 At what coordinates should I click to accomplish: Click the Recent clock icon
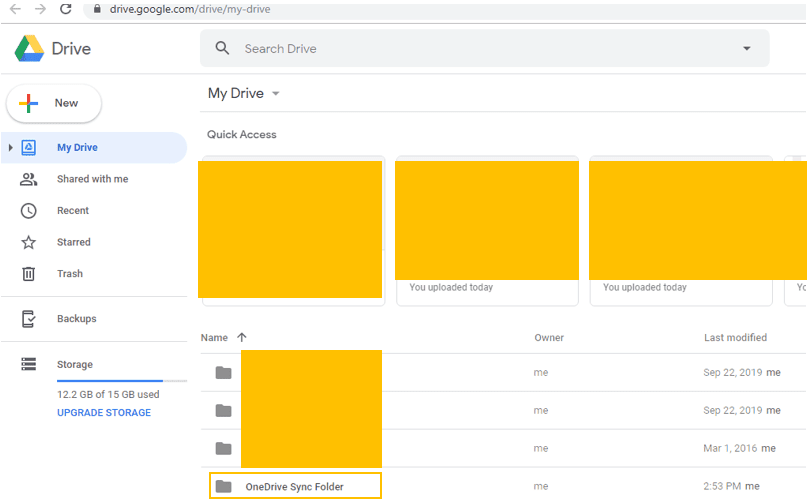pyautogui.click(x=28, y=211)
